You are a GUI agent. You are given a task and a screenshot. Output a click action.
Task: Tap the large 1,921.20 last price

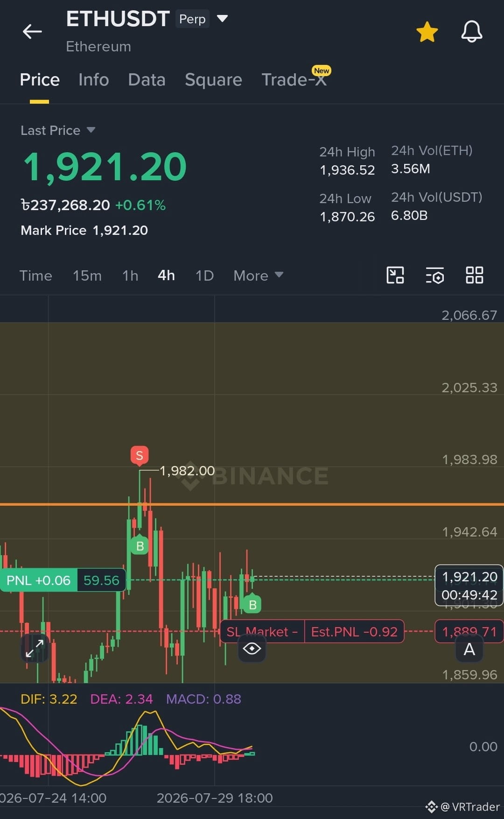click(105, 167)
